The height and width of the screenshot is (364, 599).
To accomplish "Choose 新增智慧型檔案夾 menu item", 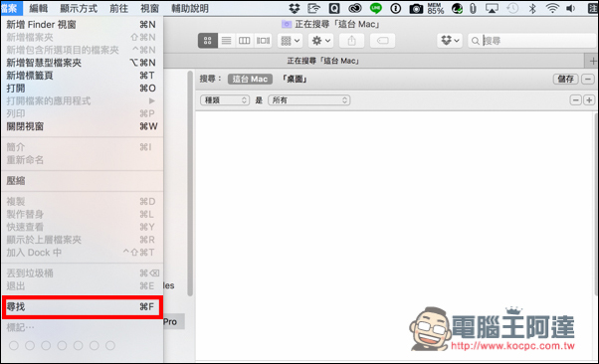I will point(82,63).
